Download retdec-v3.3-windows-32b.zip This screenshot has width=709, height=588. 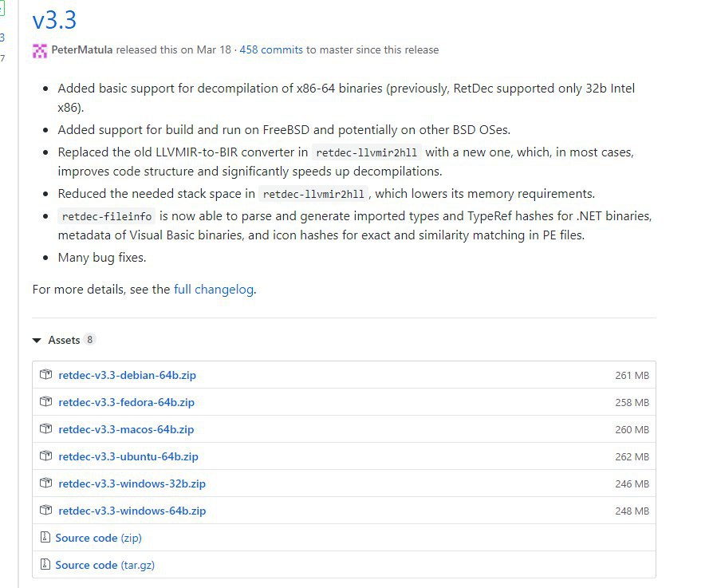tap(132, 484)
